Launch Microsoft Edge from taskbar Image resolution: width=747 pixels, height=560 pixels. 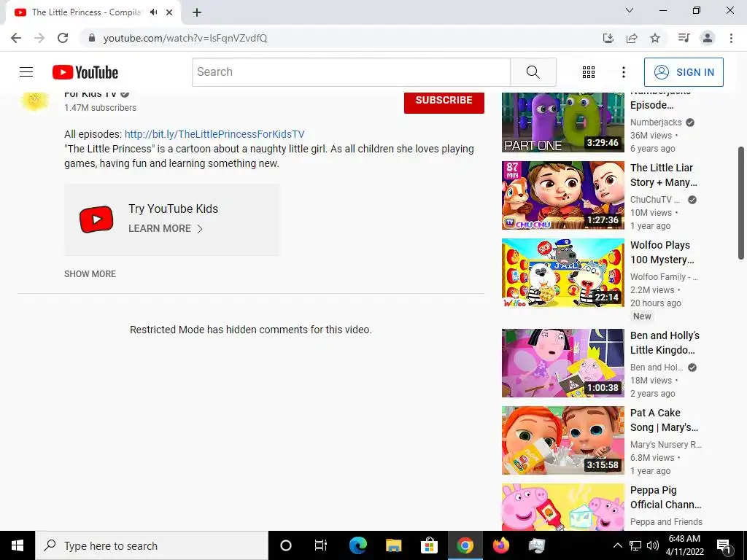[x=357, y=545]
